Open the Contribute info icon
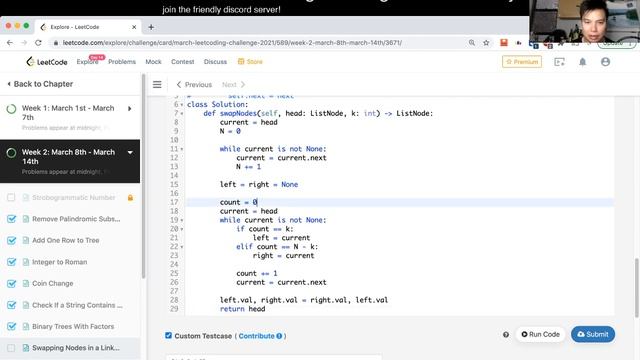 coord(279,336)
